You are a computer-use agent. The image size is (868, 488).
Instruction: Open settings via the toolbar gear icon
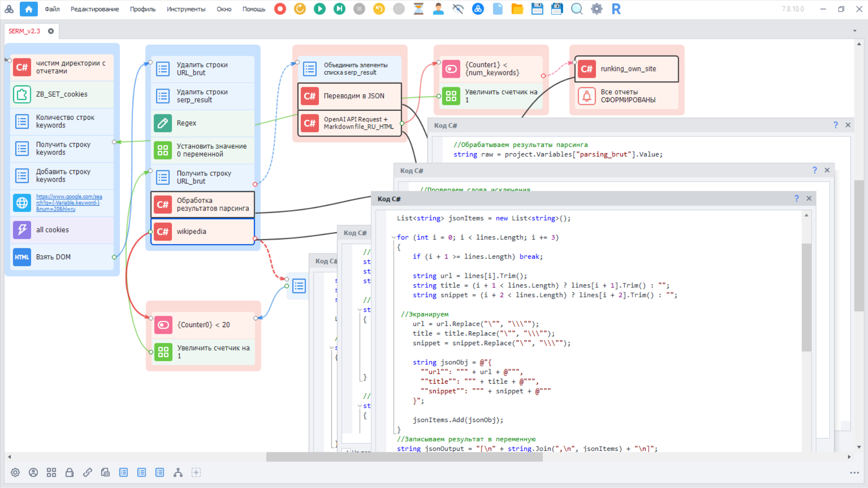click(x=597, y=9)
